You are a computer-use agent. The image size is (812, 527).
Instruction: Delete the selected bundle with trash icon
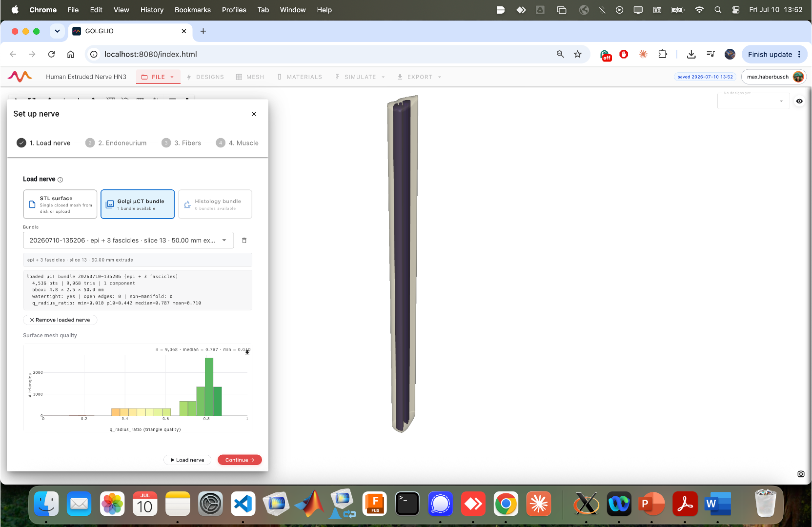pos(244,241)
